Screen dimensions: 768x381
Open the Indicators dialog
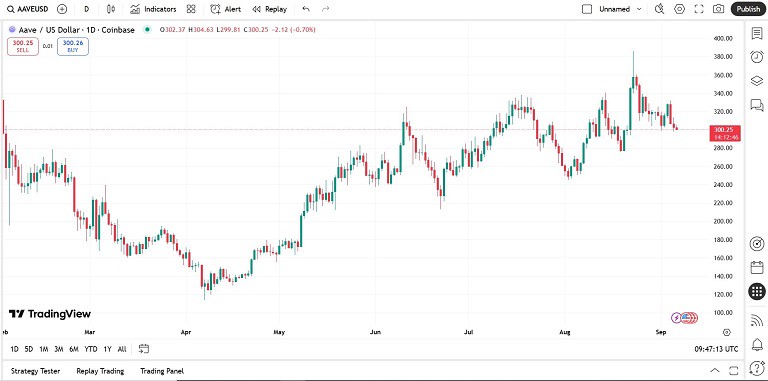pos(153,9)
